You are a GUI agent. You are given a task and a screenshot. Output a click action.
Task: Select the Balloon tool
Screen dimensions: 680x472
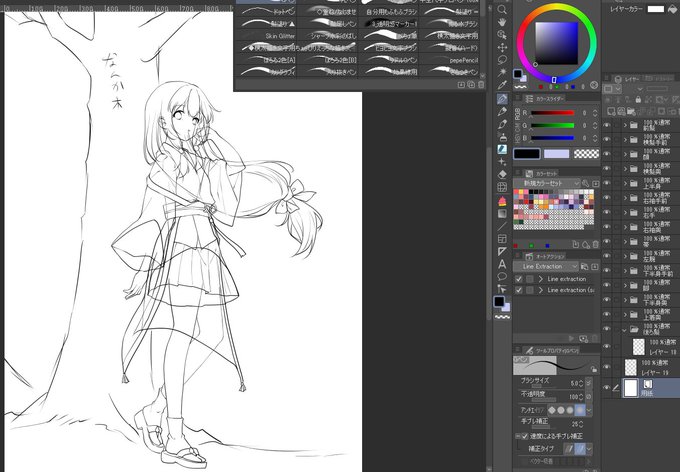(x=502, y=276)
